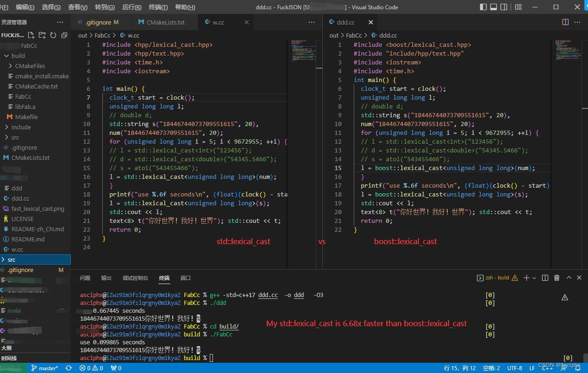588x373 pixels.
Task: Click line 15, column 12 cursor position indicator
Action: coord(460,368)
